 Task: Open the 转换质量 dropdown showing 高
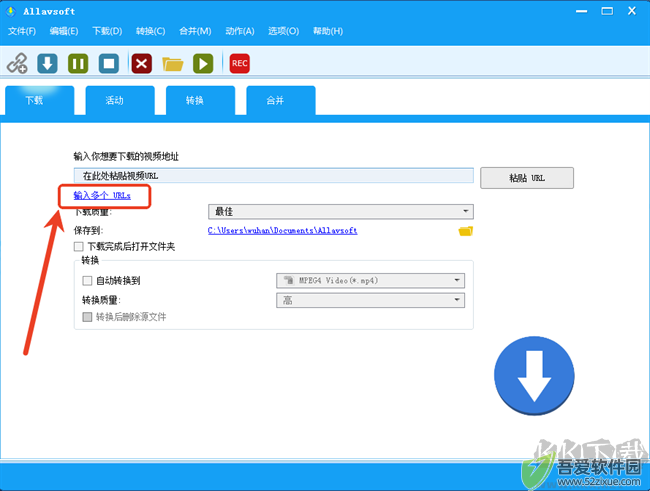(x=370, y=300)
